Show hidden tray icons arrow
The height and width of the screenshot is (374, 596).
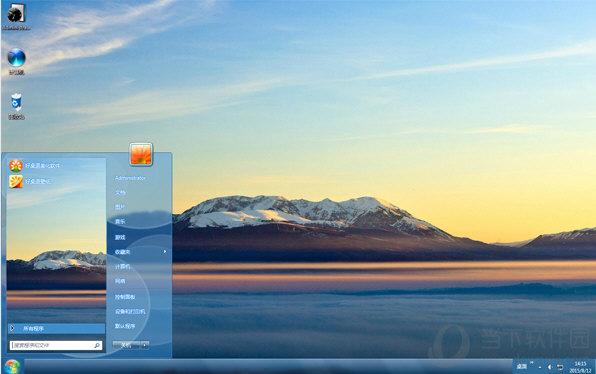click(x=540, y=367)
